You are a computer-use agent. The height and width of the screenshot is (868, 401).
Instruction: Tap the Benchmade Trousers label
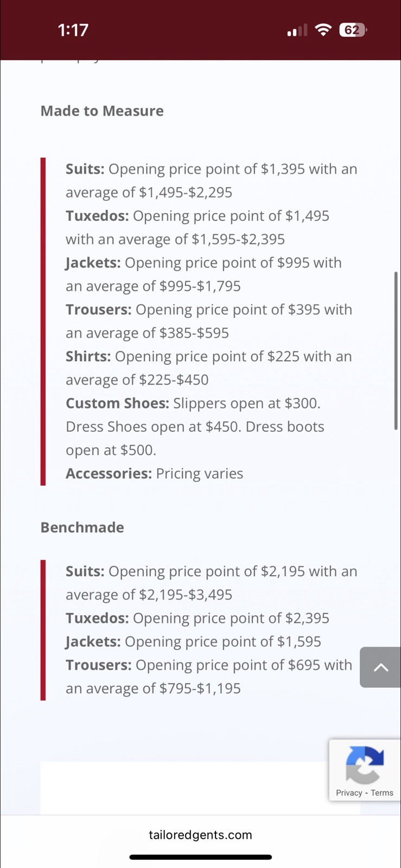pos(98,665)
